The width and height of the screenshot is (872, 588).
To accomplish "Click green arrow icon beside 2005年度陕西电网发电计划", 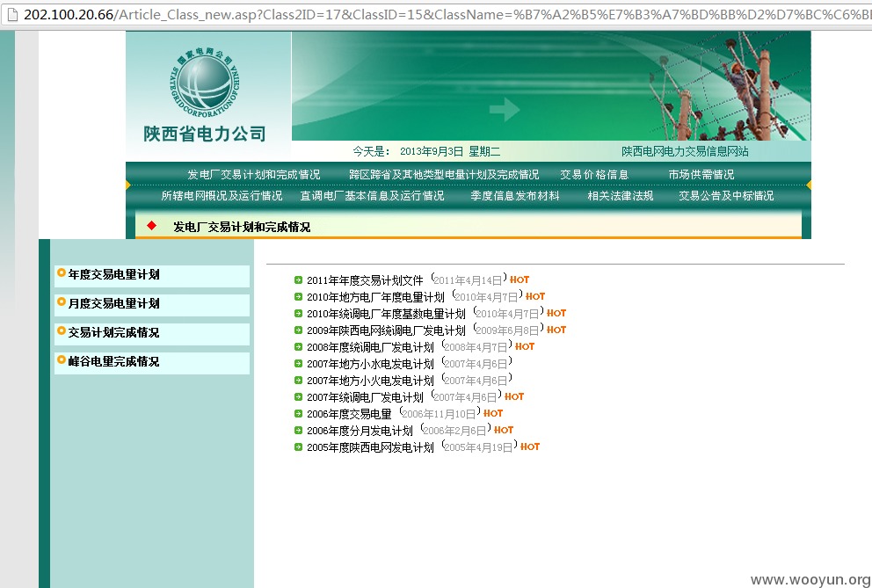I will click(298, 446).
